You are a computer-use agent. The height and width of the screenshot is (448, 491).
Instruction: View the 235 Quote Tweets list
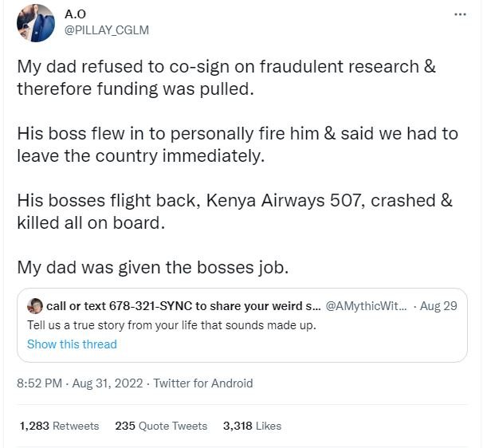tap(161, 426)
